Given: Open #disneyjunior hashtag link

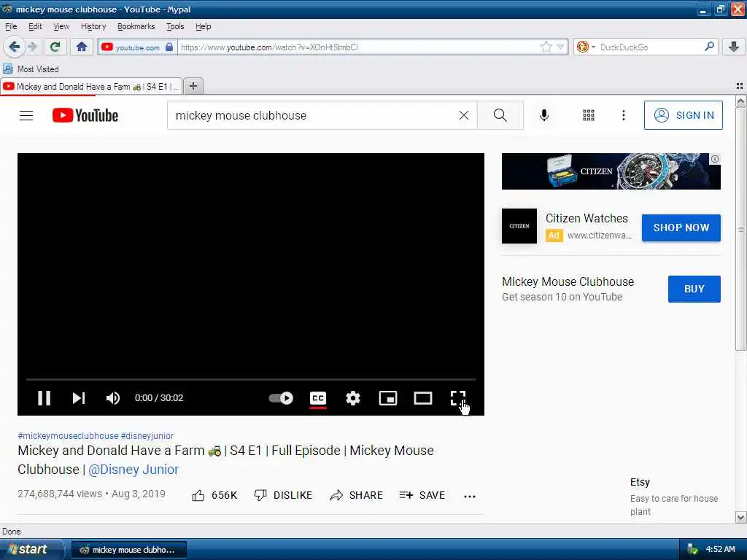Looking at the screenshot, I should click(x=147, y=436).
